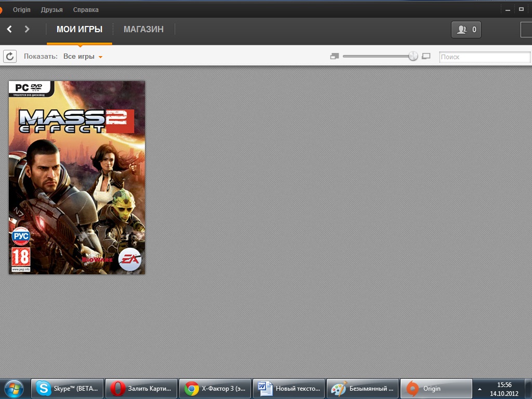Focus the Поиск search field
Viewport: 532px width, 399px height.
485,57
